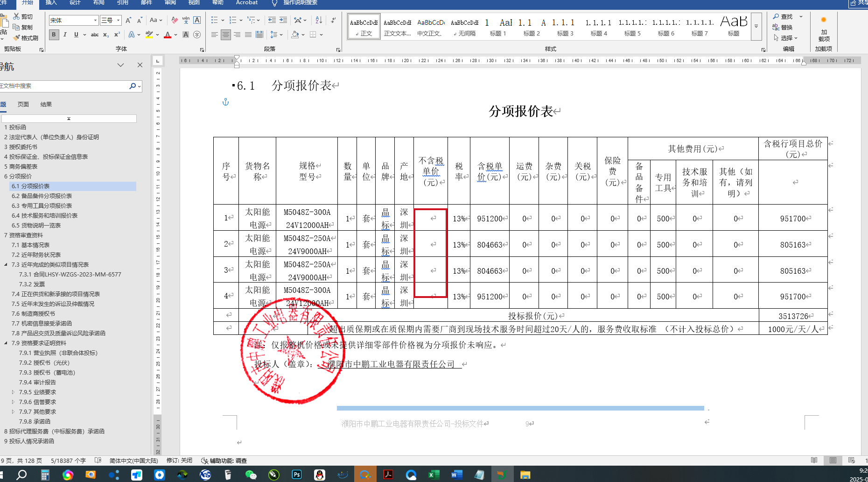Viewport: 868px width, 482px height.
Task: Switch navigation pane to 页面 tab
Action: point(23,105)
